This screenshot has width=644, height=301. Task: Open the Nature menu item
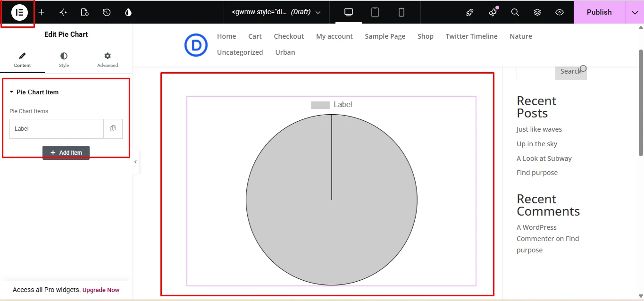521,36
